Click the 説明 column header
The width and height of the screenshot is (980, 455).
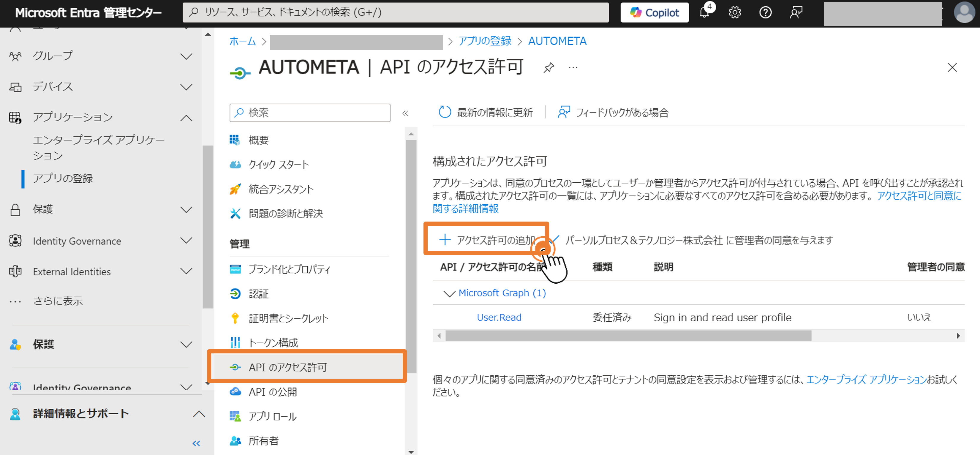click(x=663, y=267)
